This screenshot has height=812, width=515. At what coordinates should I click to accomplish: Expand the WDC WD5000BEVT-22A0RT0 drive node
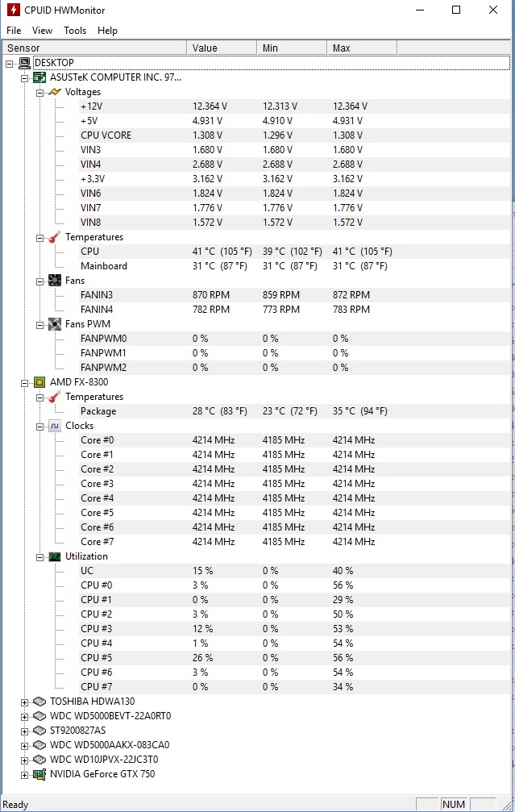click(x=24, y=716)
